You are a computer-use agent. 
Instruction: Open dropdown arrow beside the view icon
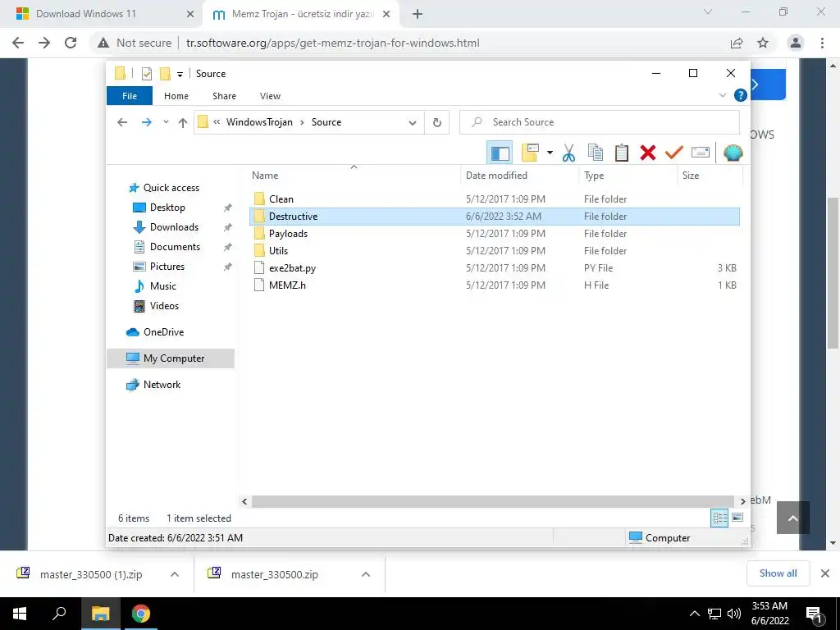click(x=550, y=153)
